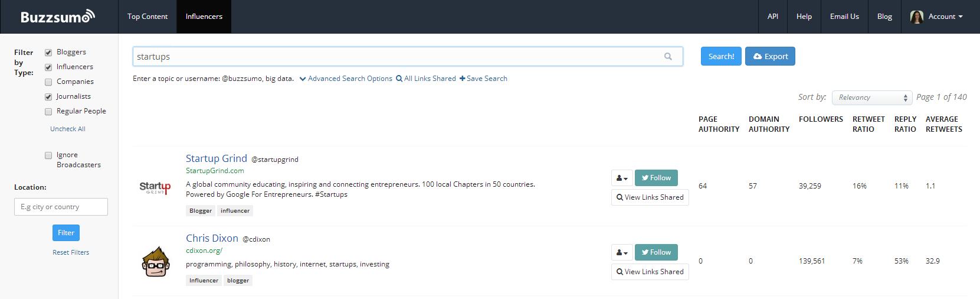Open the Relevancy sort dropdown
The image size is (980, 299).
coord(872,97)
